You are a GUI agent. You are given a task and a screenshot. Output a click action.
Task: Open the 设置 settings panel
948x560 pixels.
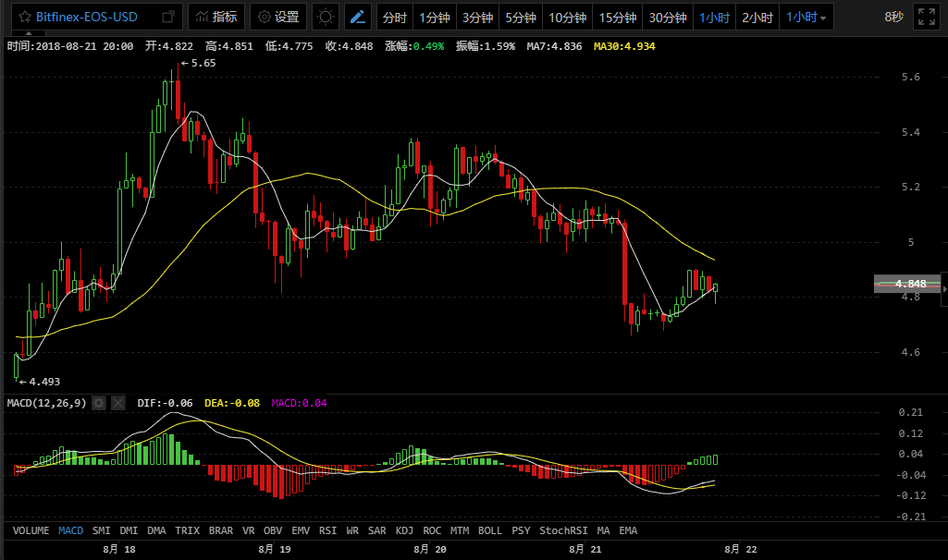(278, 17)
